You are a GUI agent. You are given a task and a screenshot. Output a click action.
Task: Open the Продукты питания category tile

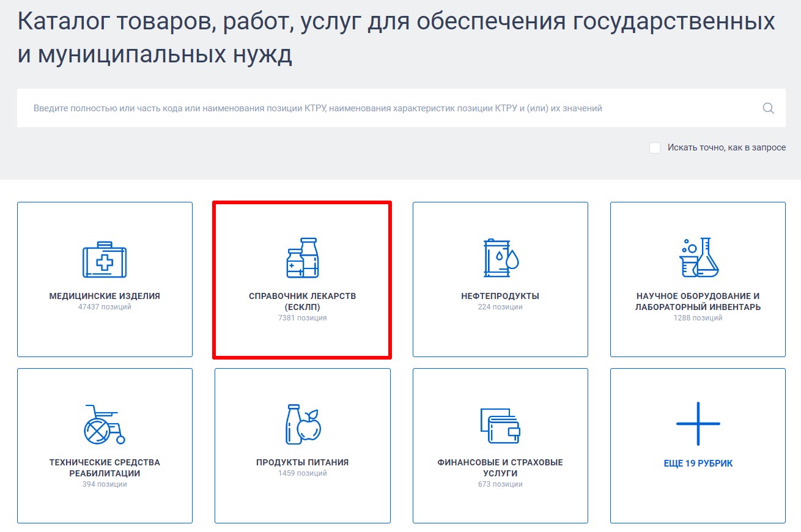click(301, 445)
